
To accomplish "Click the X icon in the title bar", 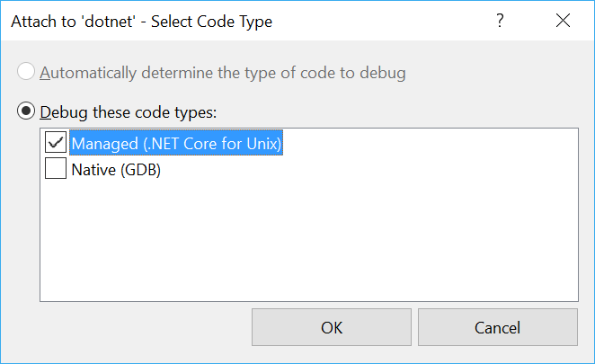I will point(563,22).
